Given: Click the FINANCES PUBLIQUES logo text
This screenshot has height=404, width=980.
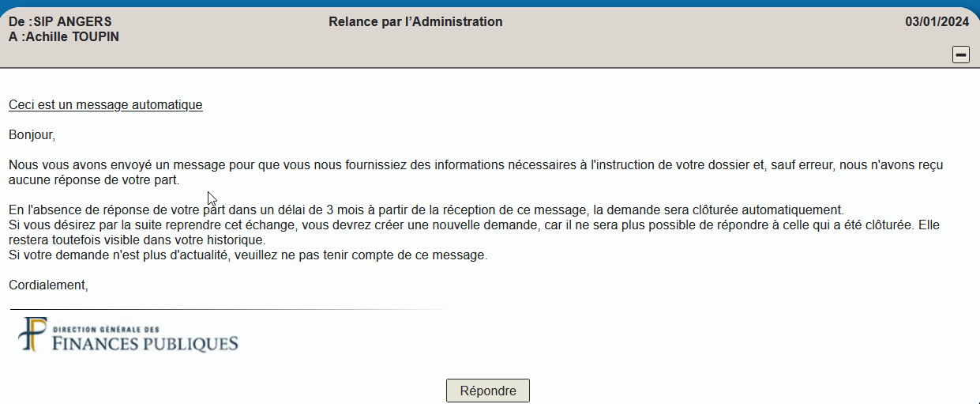Looking at the screenshot, I should (x=145, y=344).
